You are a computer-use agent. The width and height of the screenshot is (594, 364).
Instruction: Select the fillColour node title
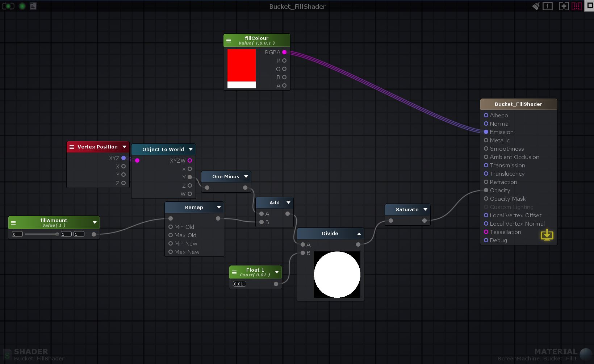pyautogui.click(x=256, y=38)
